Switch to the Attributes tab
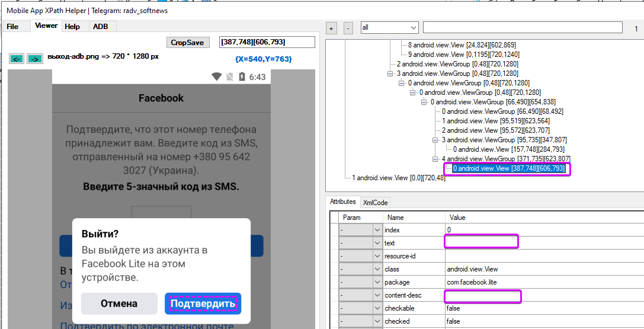The image size is (644, 329). (343, 202)
